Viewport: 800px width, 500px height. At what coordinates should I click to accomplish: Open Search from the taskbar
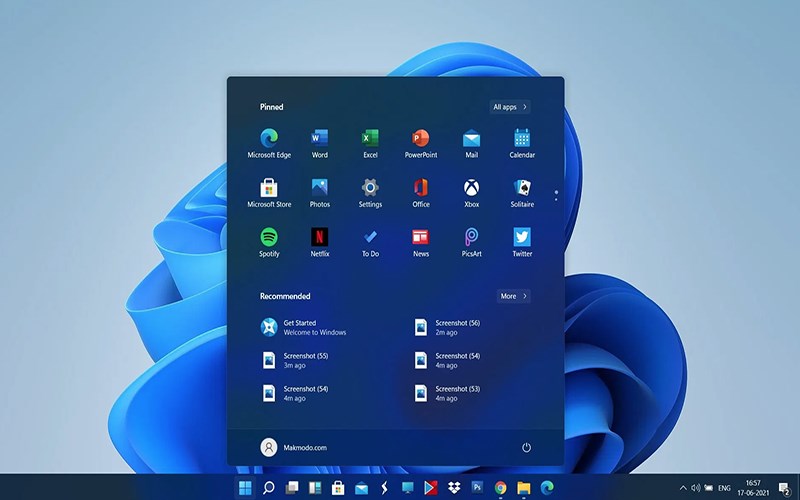point(268,488)
